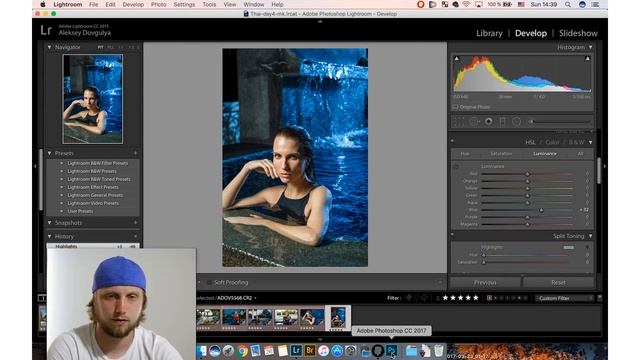Screen dimensions: 640x360
Task: Open the Custom Filter dropdown
Action: coord(564,298)
